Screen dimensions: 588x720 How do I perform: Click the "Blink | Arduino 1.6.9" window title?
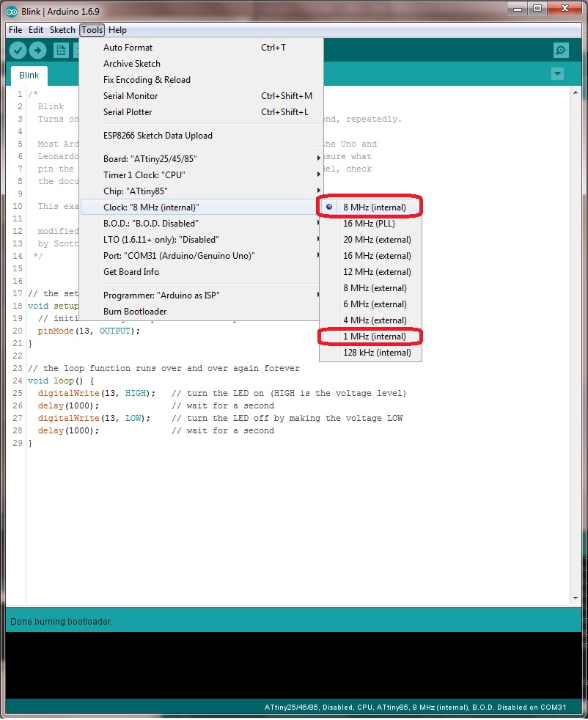(60, 12)
